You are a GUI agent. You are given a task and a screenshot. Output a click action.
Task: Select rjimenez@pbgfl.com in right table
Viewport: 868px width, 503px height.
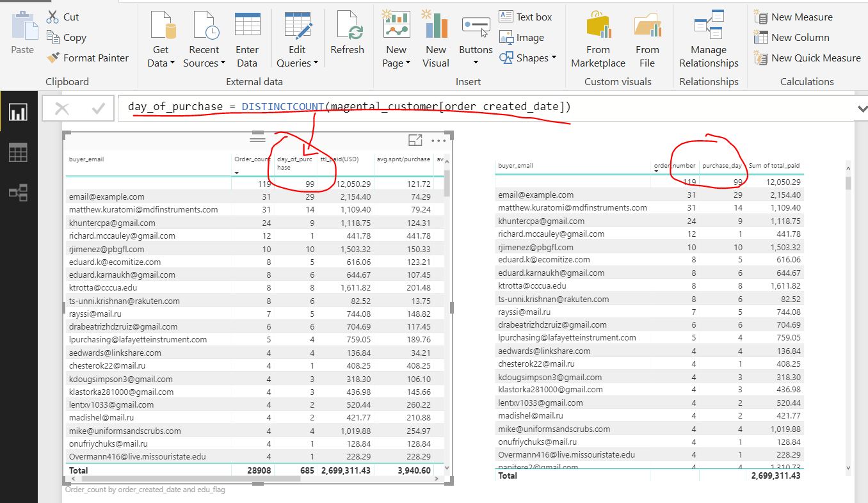click(536, 247)
